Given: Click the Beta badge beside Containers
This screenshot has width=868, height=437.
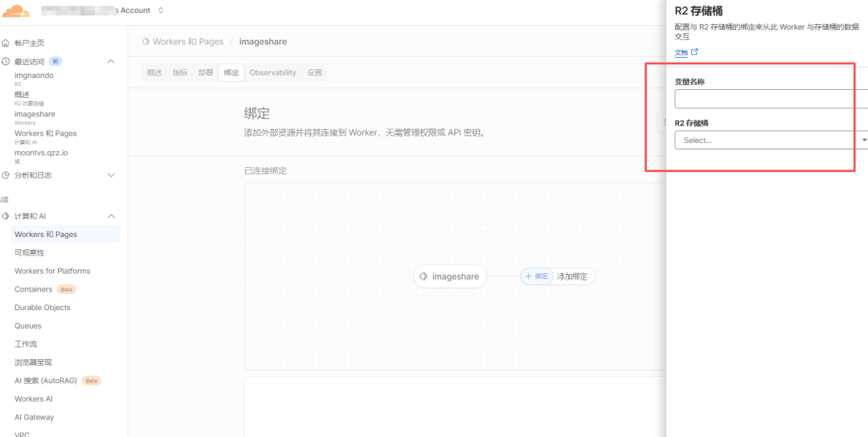Looking at the screenshot, I should 67,289.
